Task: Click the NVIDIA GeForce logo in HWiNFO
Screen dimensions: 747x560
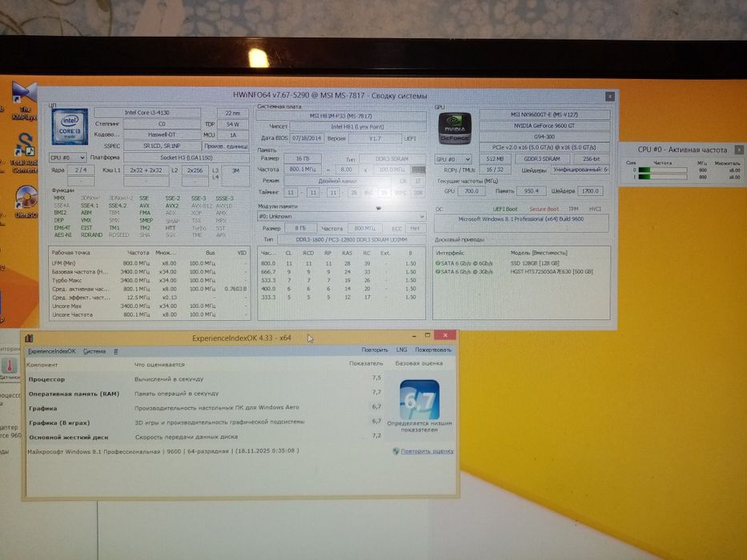Action: coord(455,129)
